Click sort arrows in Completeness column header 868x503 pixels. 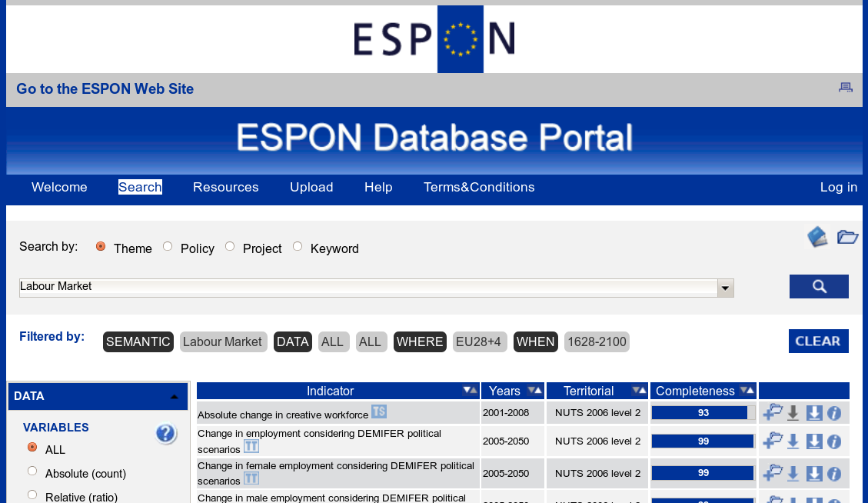tap(747, 391)
